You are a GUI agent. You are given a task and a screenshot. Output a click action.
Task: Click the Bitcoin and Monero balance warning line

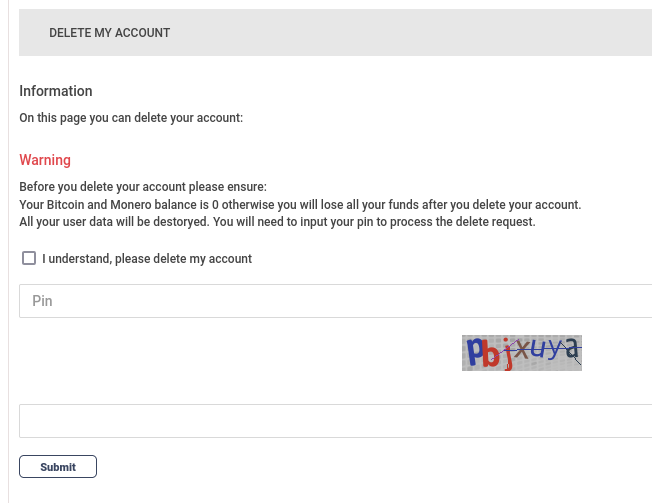pyautogui.click(x=300, y=204)
